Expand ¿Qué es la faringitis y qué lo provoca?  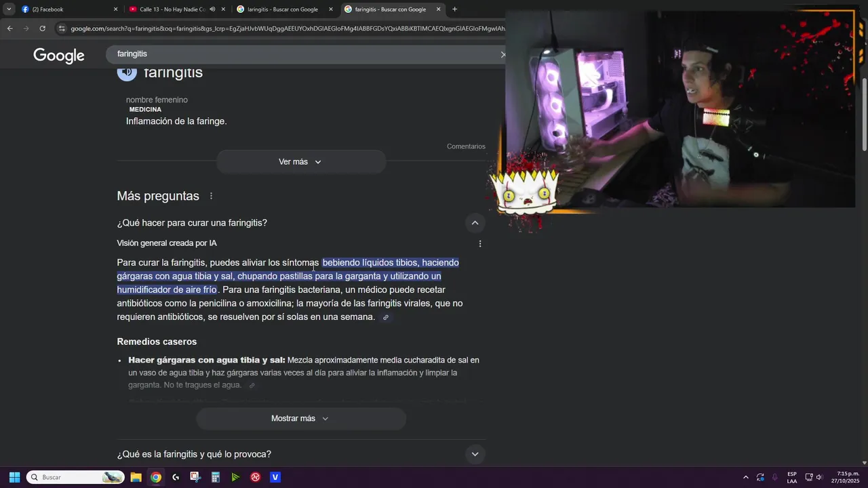(x=300, y=454)
